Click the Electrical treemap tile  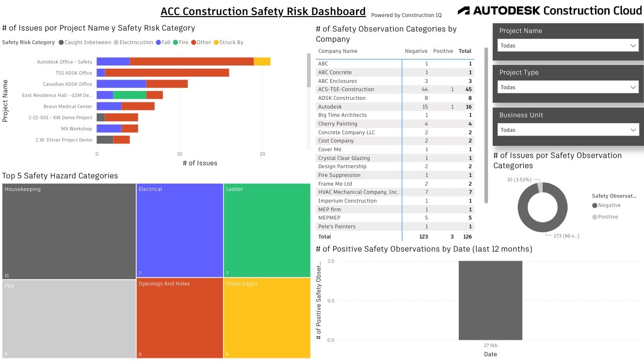tap(179, 230)
